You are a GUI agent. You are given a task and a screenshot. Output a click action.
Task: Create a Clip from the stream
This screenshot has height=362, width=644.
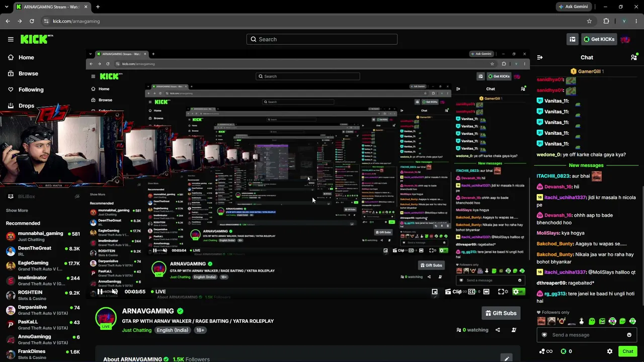(x=453, y=292)
